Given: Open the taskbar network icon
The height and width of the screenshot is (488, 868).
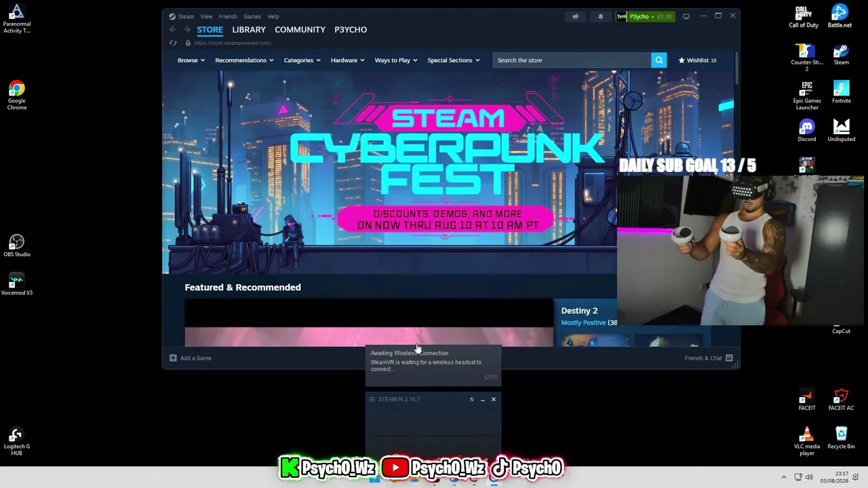Looking at the screenshot, I should pyautogui.click(x=798, y=477).
